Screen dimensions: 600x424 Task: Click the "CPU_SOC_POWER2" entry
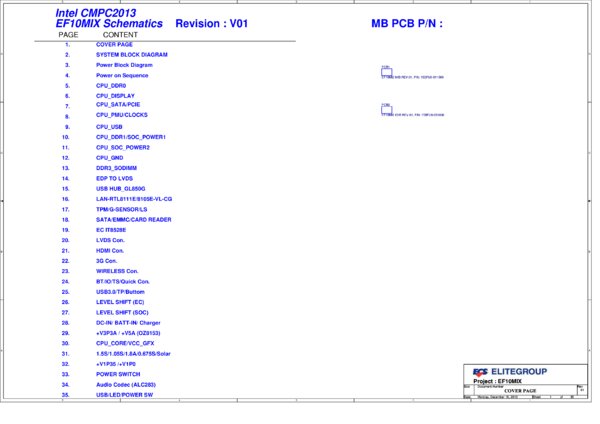coord(123,147)
